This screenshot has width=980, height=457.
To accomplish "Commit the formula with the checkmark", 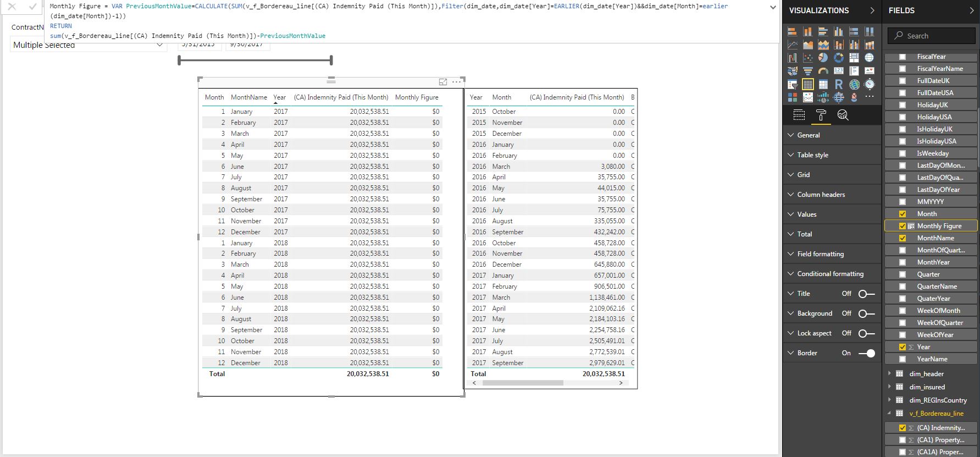I will 32,7.
